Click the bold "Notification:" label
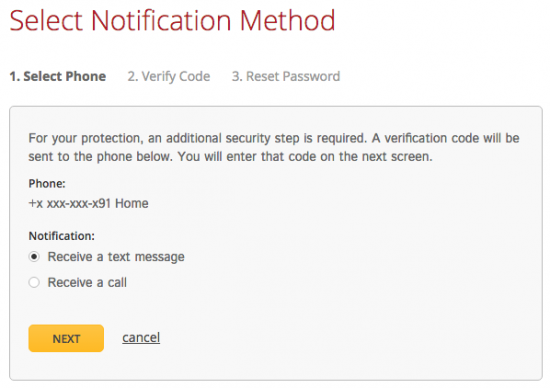The width and height of the screenshot is (550, 388). pos(62,236)
